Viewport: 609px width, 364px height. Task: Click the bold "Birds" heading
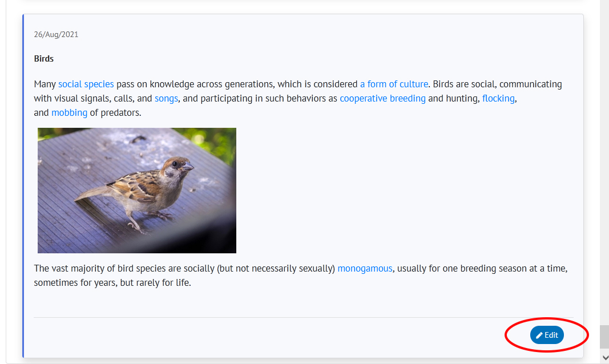coord(44,59)
